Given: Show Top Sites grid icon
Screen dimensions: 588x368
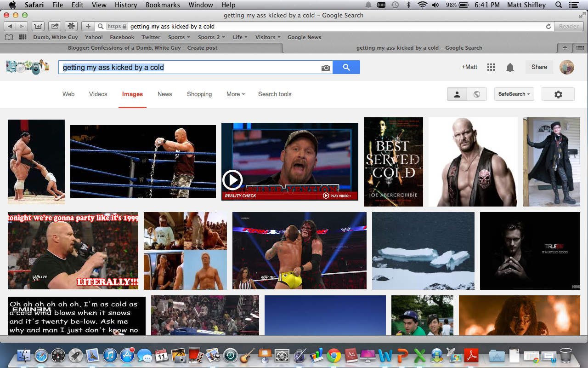Looking at the screenshot, I should tap(23, 37).
